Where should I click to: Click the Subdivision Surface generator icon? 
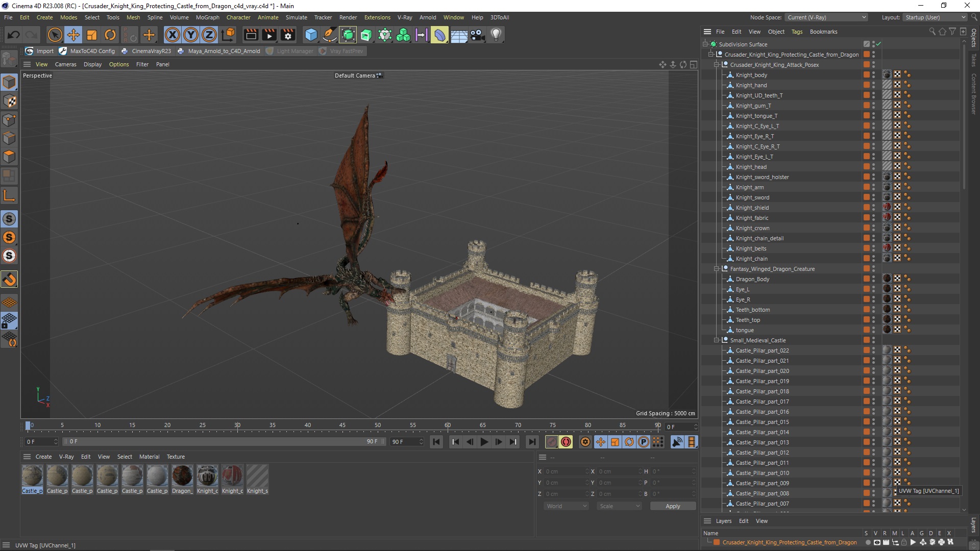(x=348, y=35)
